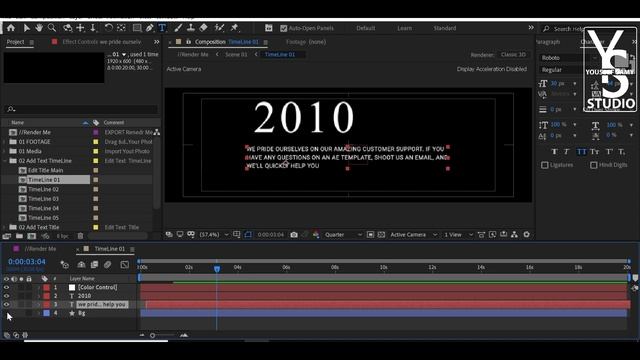Select the Roto Brush tool
This screenshot has height=360, width=640.
(x=219, y=28)
